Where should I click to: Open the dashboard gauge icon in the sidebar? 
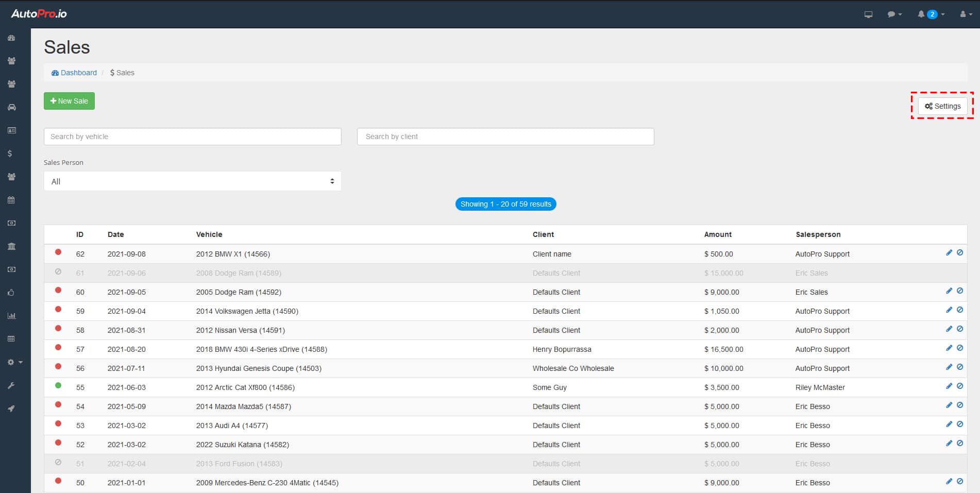click(11, 38)
